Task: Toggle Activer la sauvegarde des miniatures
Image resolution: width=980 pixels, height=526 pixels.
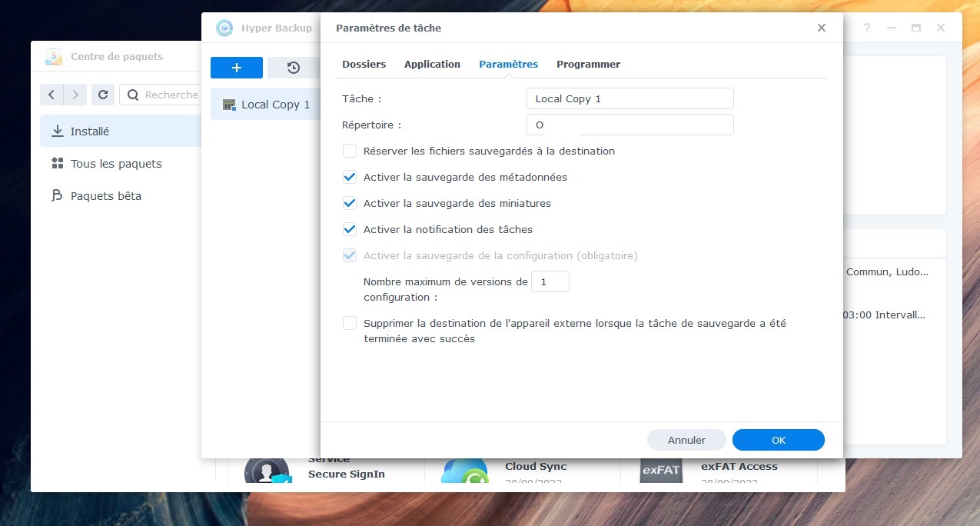Action: click(350, 203)
